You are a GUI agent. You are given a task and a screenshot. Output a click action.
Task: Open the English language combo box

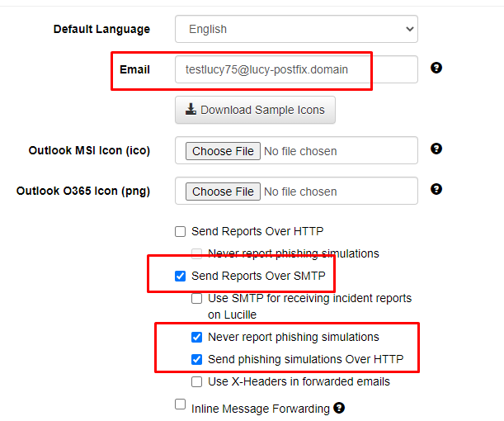click(x=296, y=29)
